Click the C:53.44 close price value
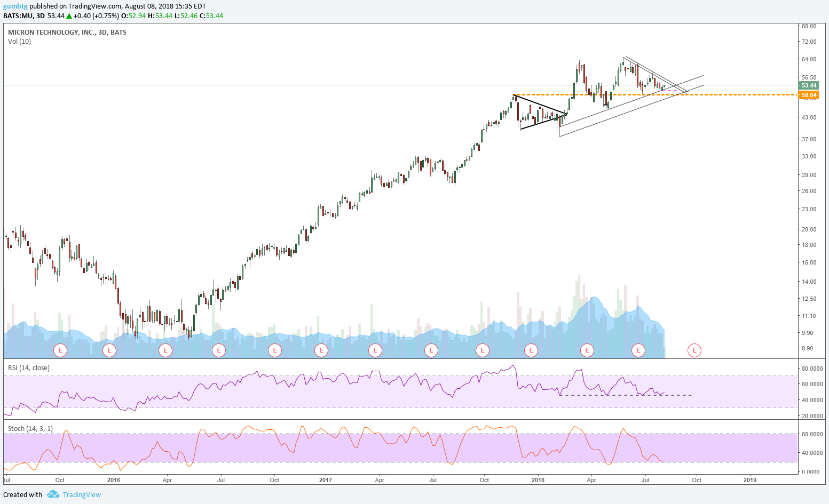829x504 pixels. (x=211, y=16)
